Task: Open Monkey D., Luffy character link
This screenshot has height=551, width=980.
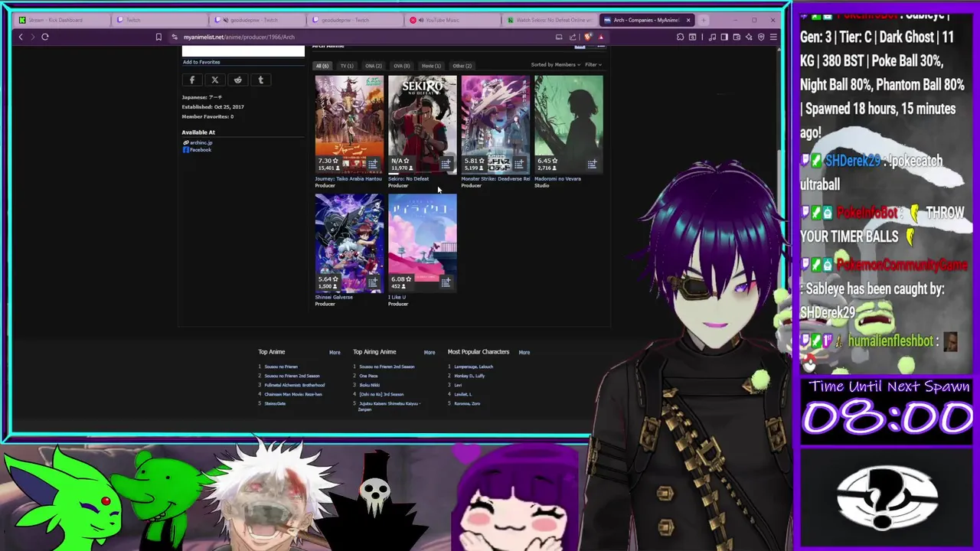Action: pyautogui.click(x=469, y=376)
